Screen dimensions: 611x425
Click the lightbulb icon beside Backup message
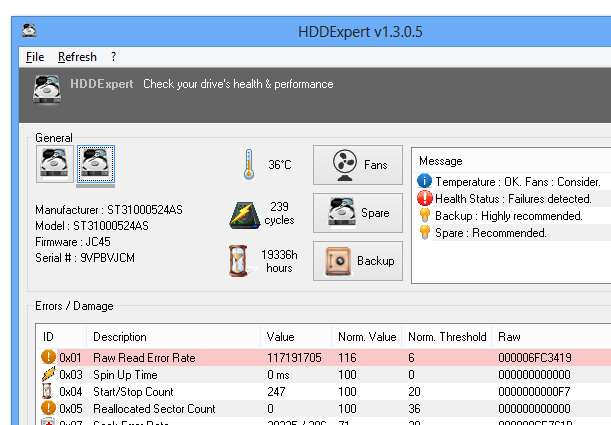coord(424,215)
